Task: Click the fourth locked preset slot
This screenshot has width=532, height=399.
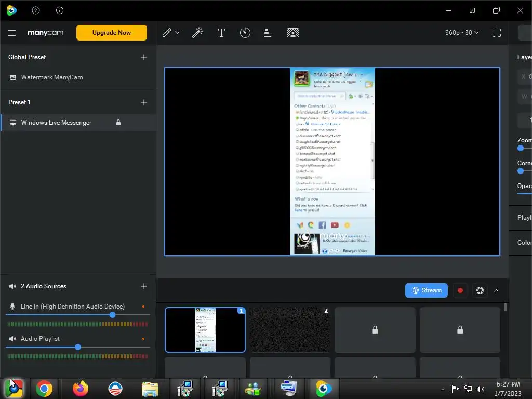Action: tap(460, 330)
